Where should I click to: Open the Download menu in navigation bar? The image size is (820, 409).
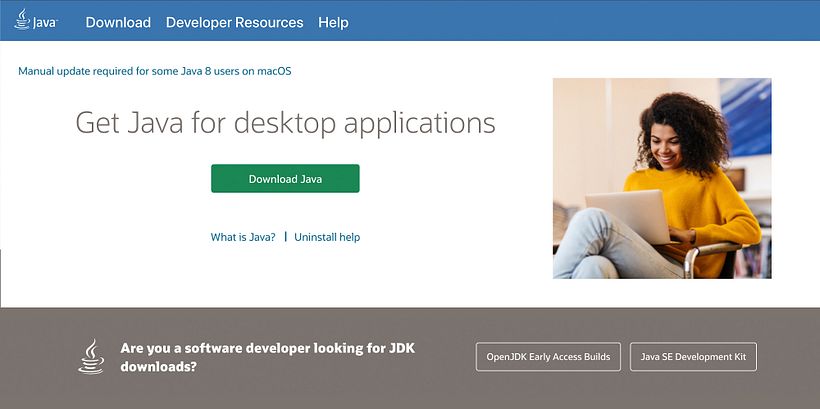118,22
